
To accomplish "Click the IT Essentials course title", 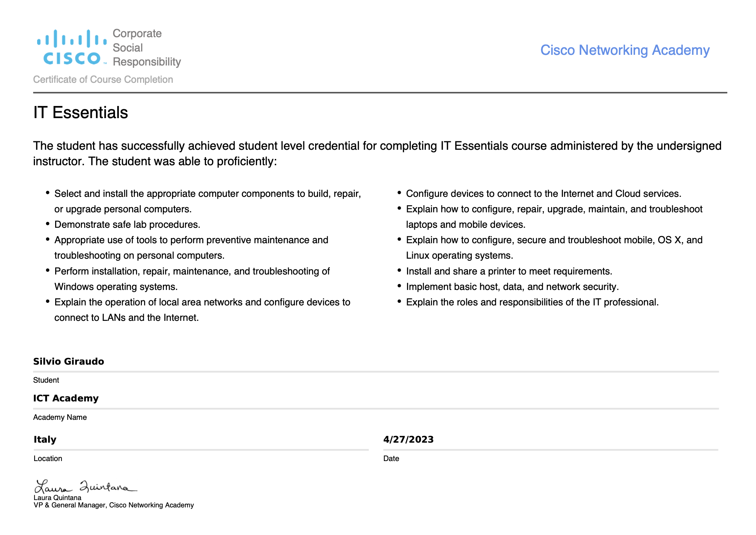I will coord(81,113).
